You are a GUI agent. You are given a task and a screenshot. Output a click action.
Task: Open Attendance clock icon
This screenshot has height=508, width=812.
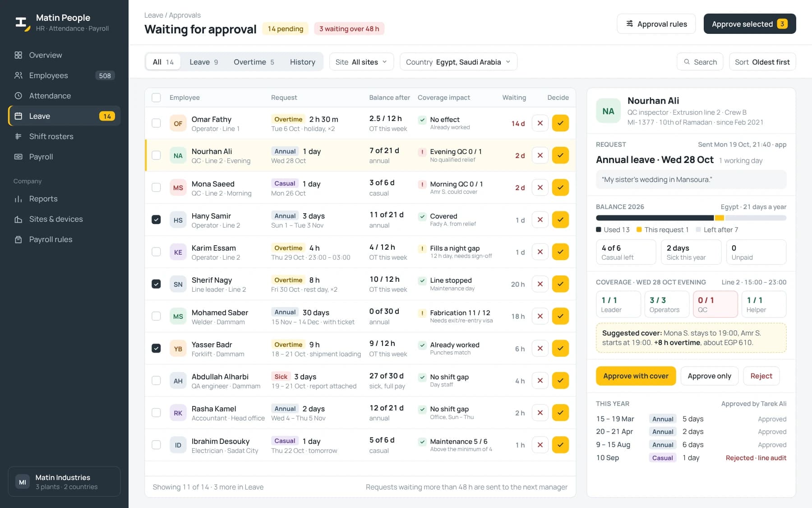click(x=18, y=96)
